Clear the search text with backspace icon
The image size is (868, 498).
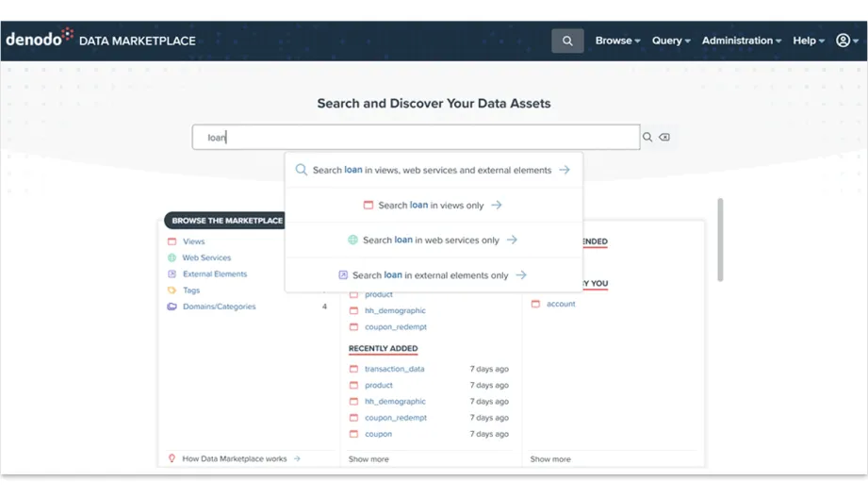tap(664, 138)
